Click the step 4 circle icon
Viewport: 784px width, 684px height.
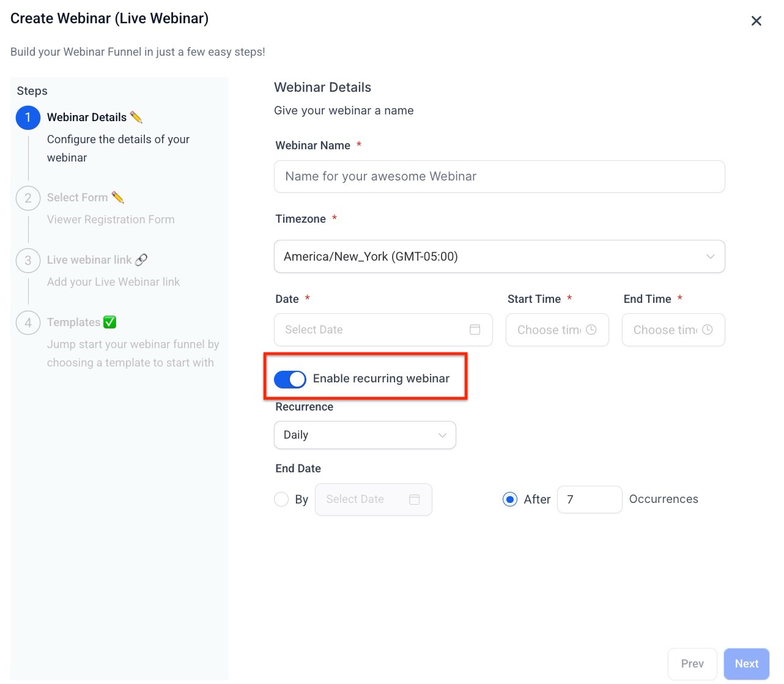point(28,323)
